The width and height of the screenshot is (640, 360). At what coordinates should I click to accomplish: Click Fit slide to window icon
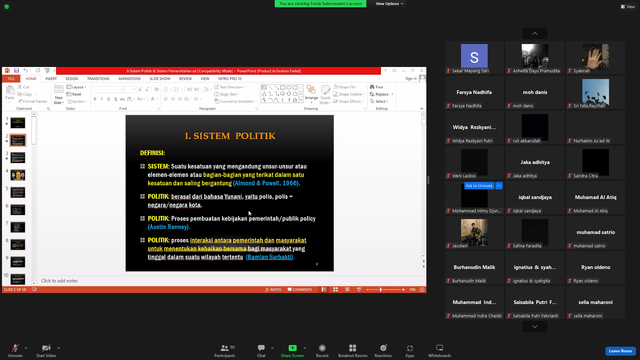coord(422,289)
